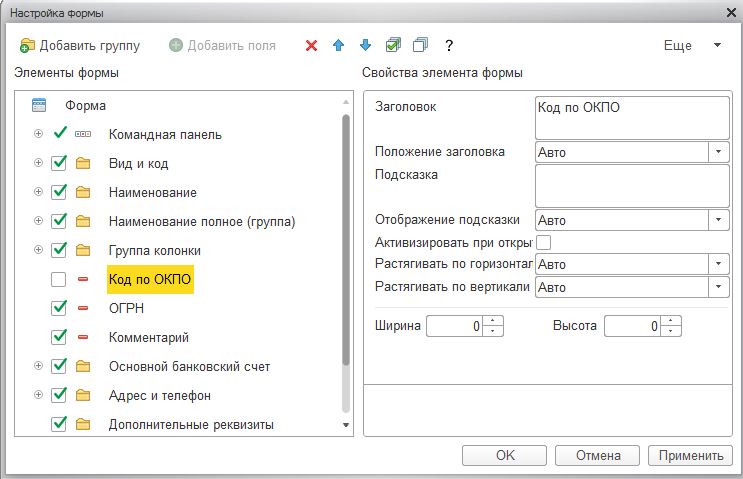Click field icon of Комментарий
Image resolution: width=743 pixels, height=479 pixels.
click(x=83, y=337)
